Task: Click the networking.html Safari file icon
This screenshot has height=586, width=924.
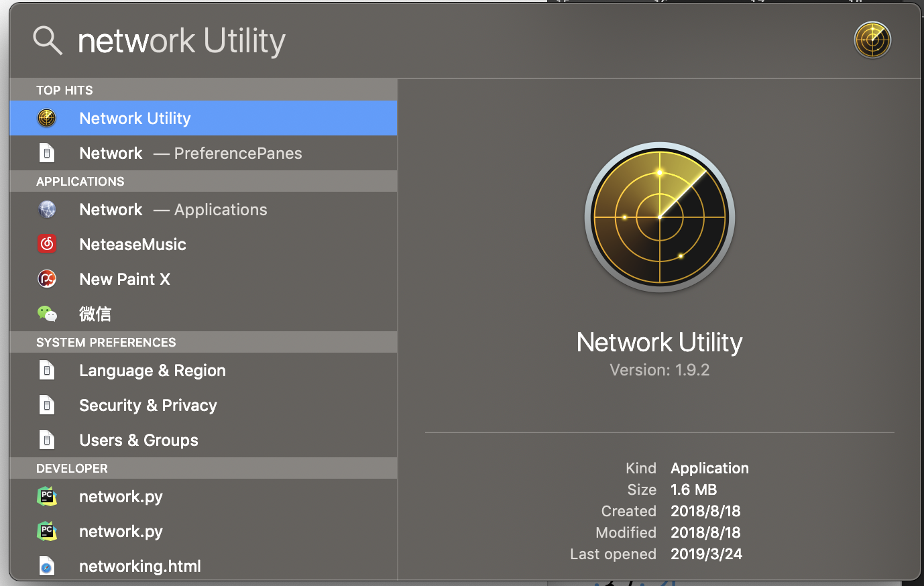Action: coord(47,566)
